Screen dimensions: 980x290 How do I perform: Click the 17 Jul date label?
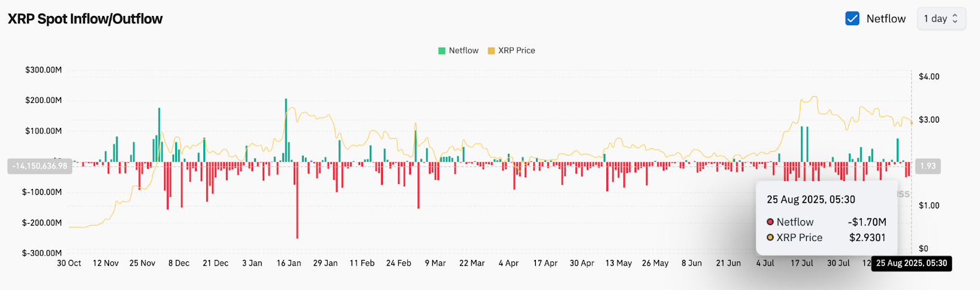(x=802, y=263)
